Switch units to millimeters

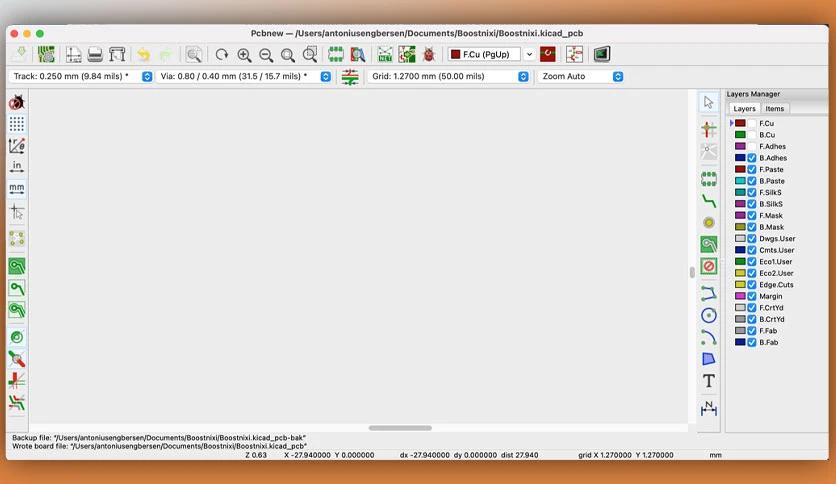tap(17, 188)
